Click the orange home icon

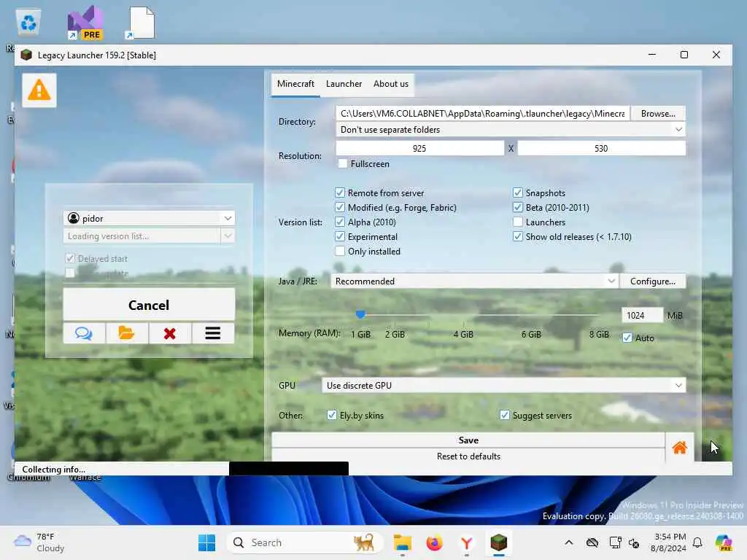pos(679,448)
